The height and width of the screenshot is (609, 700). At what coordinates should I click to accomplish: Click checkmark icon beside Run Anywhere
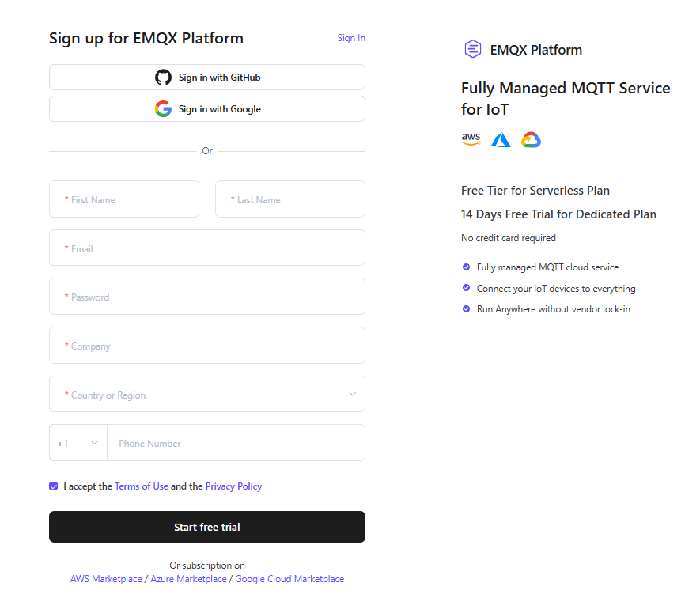[466, 309]
